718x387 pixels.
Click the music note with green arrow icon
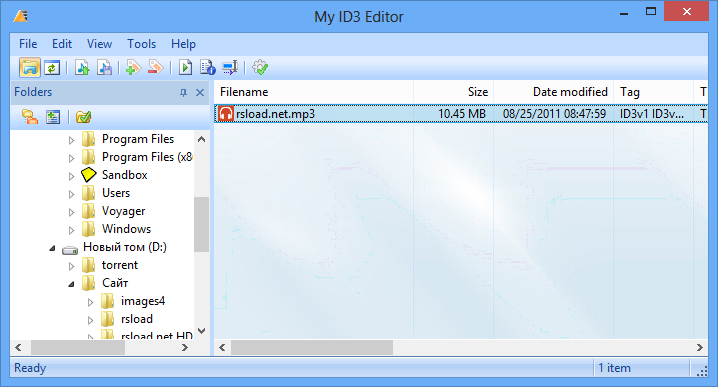[x=82, y=68]
